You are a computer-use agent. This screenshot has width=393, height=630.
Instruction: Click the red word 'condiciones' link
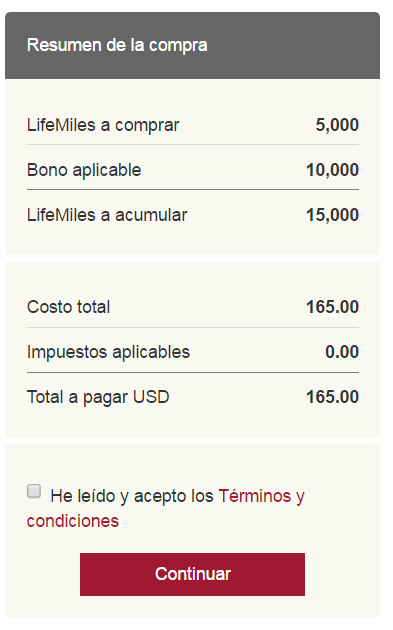(x=73, y=521)
